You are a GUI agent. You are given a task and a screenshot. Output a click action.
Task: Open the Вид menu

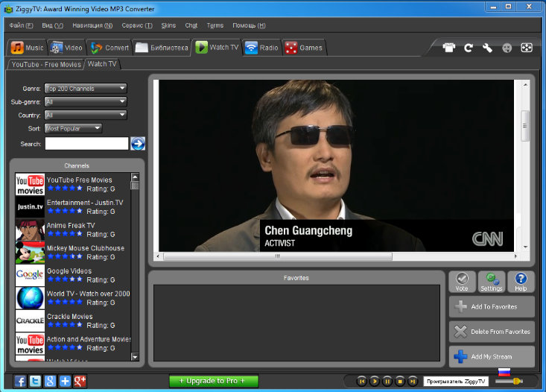(x=53, y=25)
